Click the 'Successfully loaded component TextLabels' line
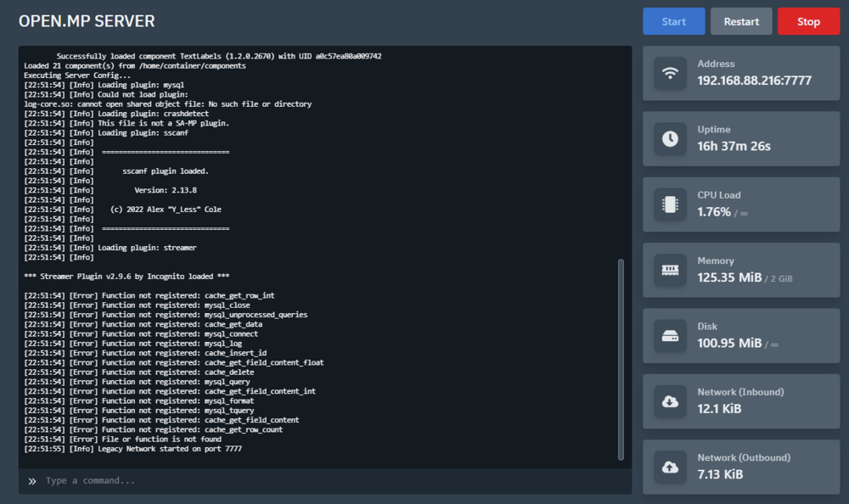Image resolution: width=849 pixels, height=504 pixels. coord(219,56)
